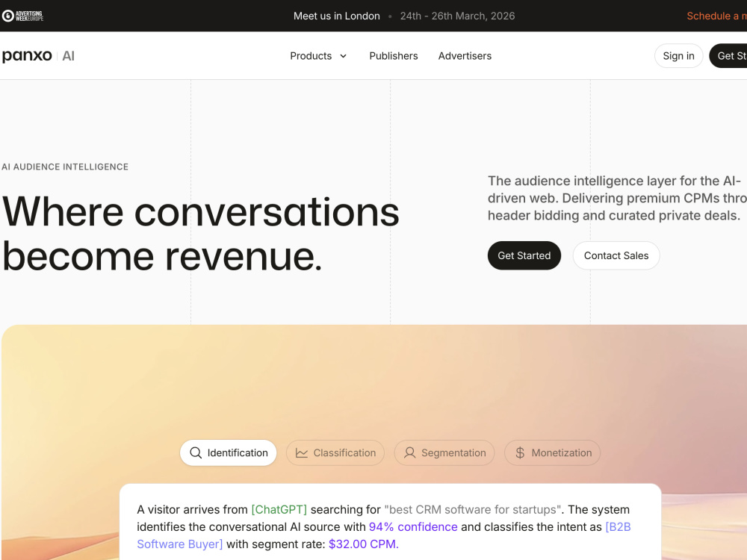The image size is (747, 560).
Task: Click the headline Where conversations become revenue
Action: [x=200, y=234]
